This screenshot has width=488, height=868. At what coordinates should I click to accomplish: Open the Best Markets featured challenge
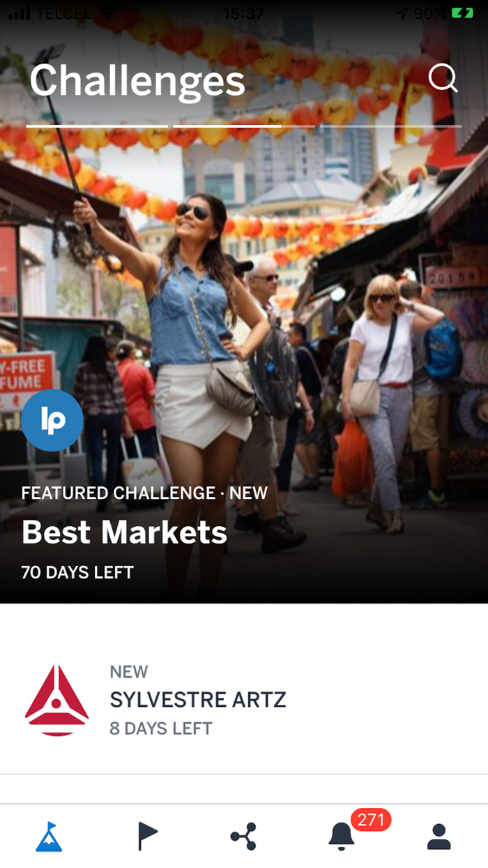point(125,532)
